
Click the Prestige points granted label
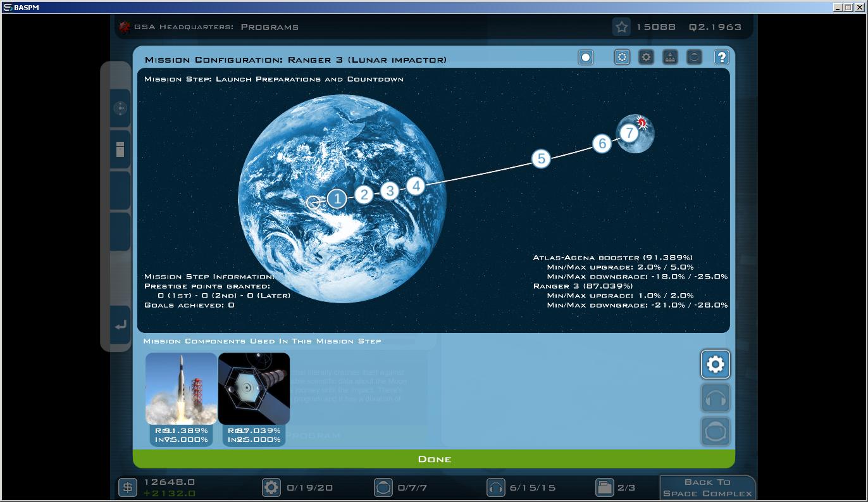click(x=207, y=286)
